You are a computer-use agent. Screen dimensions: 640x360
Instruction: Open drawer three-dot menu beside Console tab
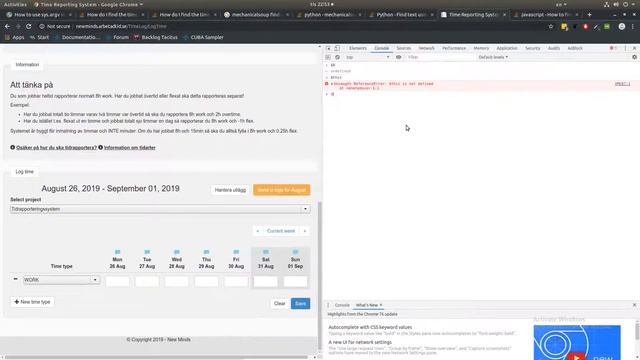[x=328, y=305]
